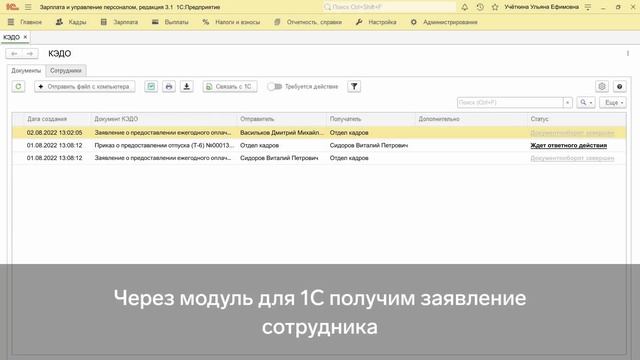This screenshot has height=360, width=640.
Task: Click Отправить файл с компьютера button
Action: tap(84, 87)
